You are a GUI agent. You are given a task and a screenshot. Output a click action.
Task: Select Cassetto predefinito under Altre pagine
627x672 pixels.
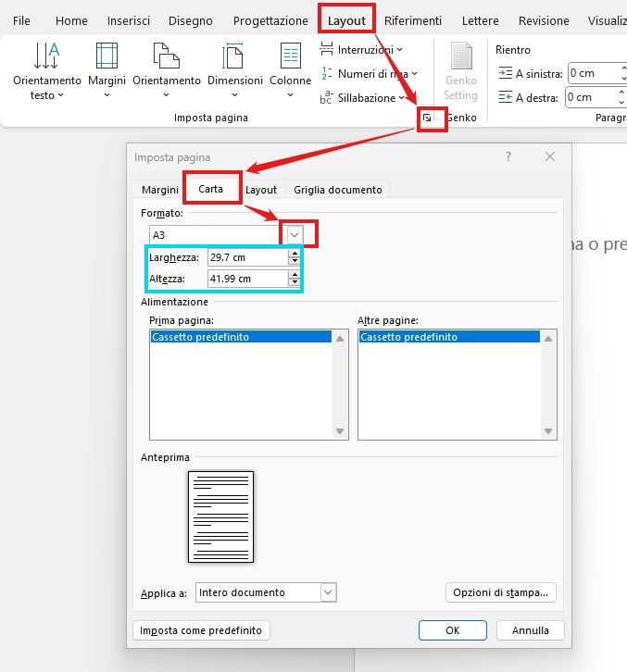[x=449, y=337]
